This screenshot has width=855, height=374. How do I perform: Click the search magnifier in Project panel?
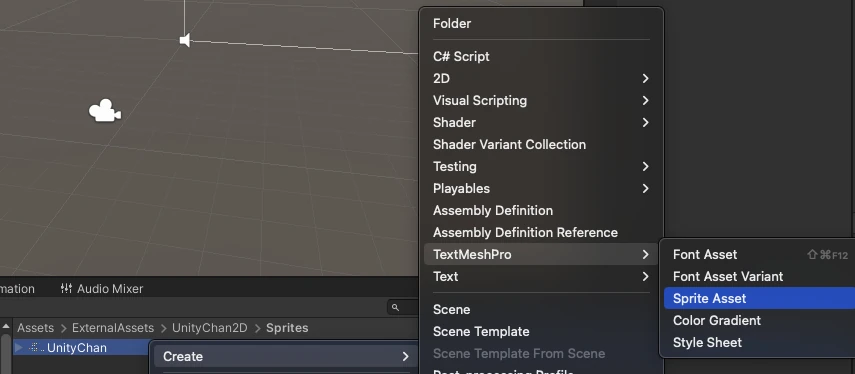click(x=395, y=307)
